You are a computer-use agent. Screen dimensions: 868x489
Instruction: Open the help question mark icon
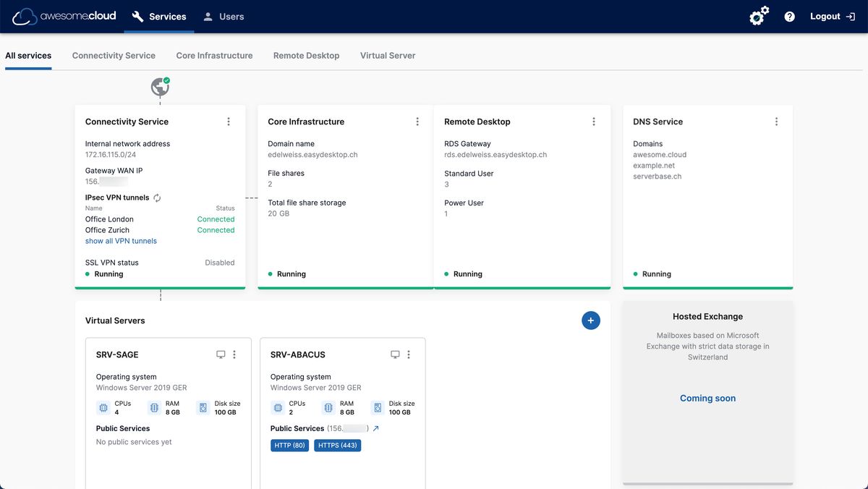coord(789,17)
